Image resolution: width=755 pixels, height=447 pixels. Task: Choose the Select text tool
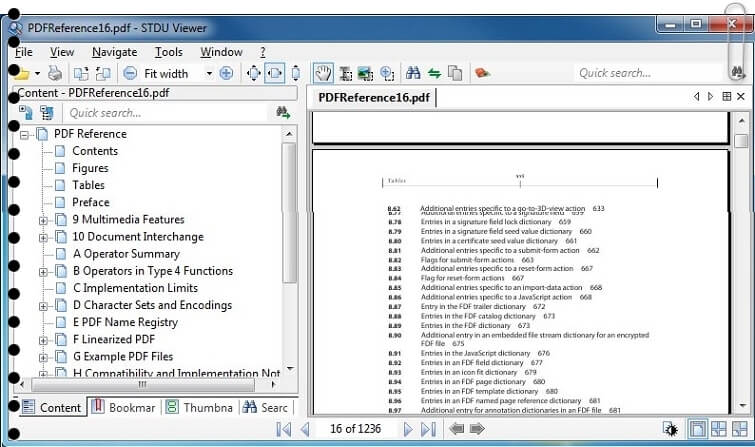[345, 73]
